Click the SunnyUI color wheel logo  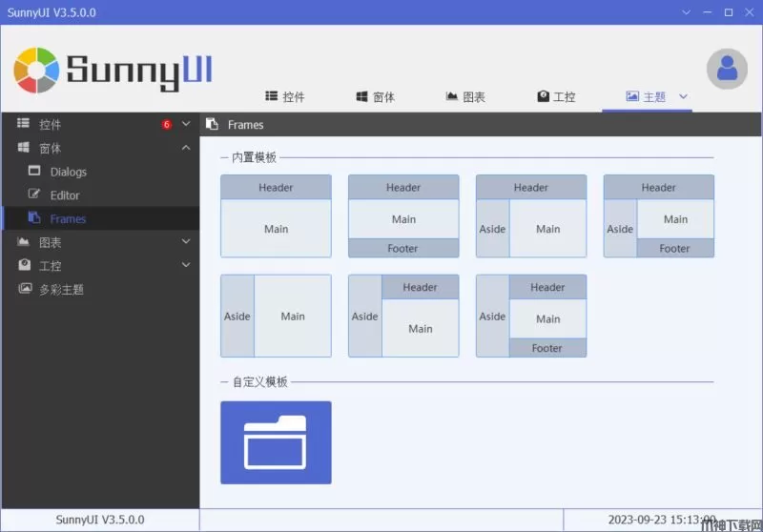pyautogui.click(x=36, y=69)
